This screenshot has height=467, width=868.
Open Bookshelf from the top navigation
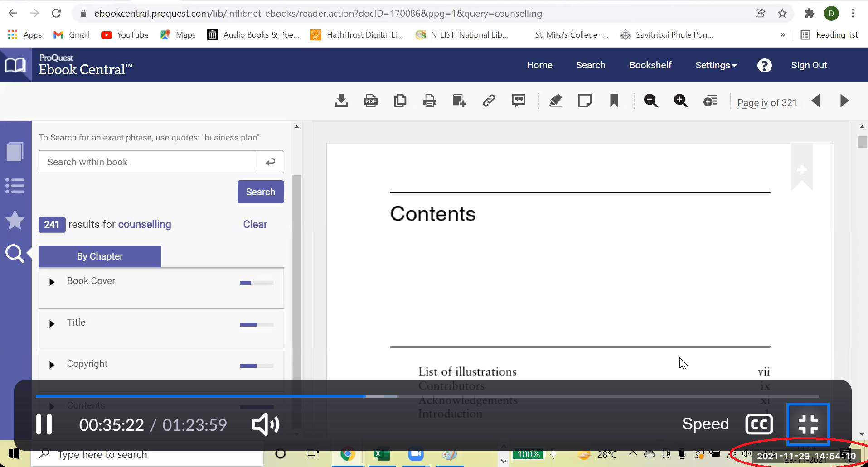650,65
